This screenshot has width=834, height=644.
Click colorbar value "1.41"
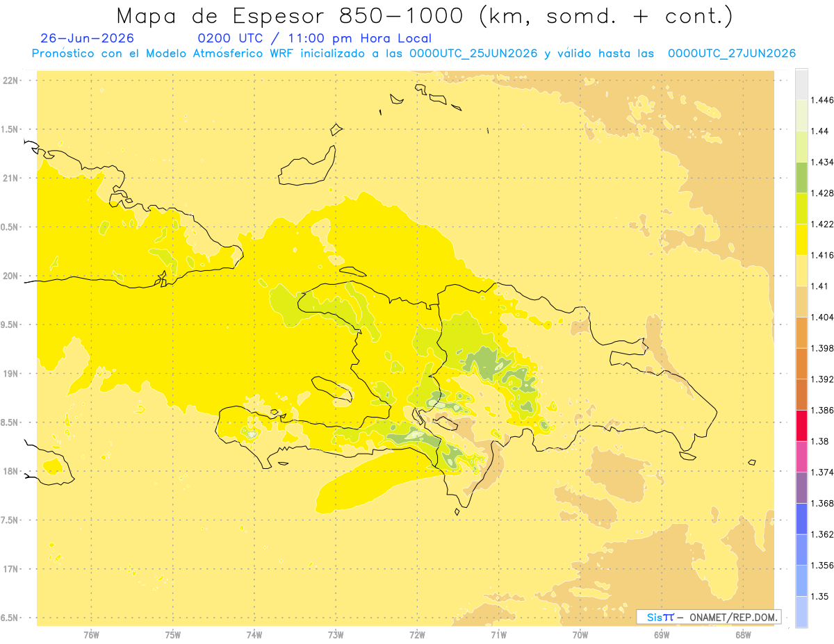click(820, 286)
